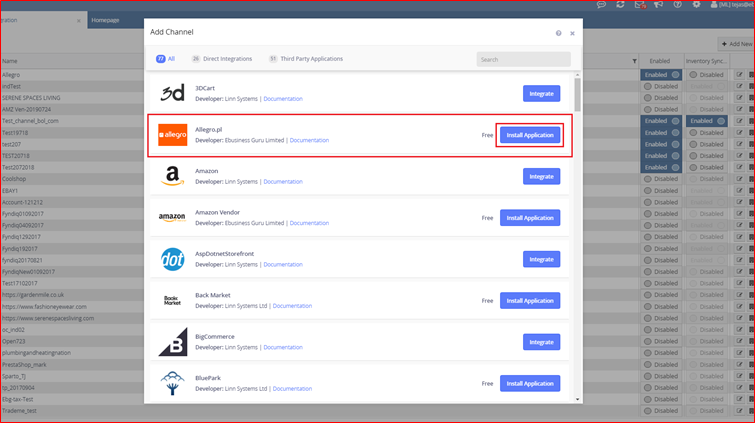755x423 pixels.
Task: Open the settings gear icon in header
Action: click(x=696, y=5)
